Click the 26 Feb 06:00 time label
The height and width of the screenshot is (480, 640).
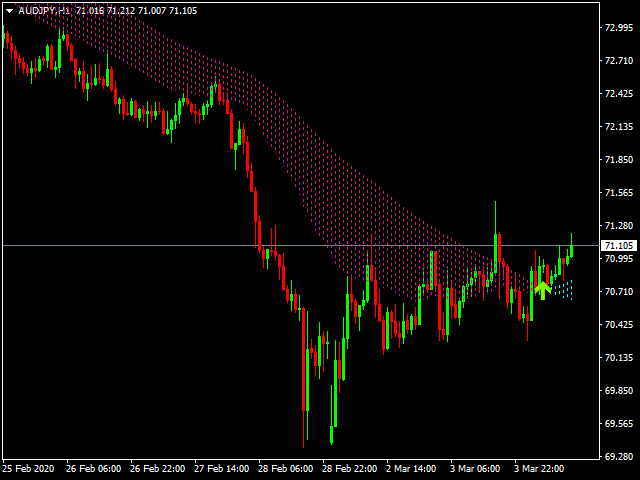click(x=94, y=468)
